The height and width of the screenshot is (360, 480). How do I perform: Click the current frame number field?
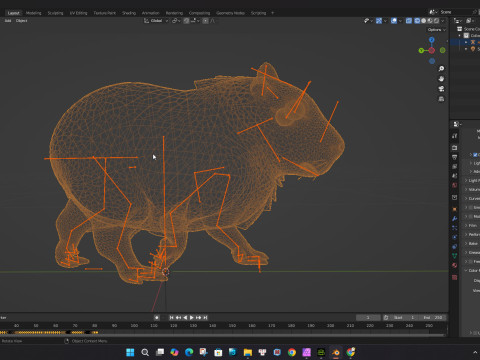click(x=368, y=317)
